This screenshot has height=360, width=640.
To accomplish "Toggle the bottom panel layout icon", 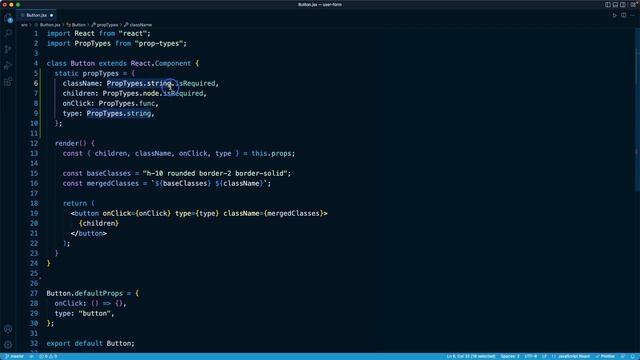I will (615, 4).
